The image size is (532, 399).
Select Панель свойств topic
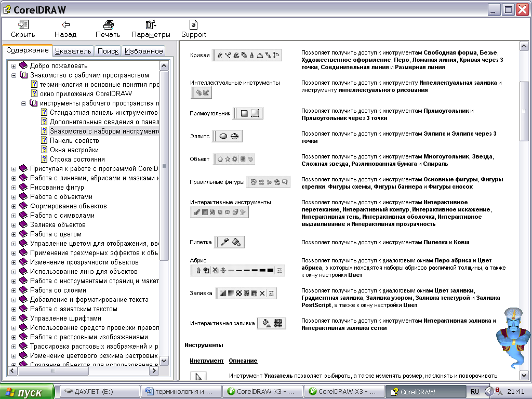click(x=74, y=140)
